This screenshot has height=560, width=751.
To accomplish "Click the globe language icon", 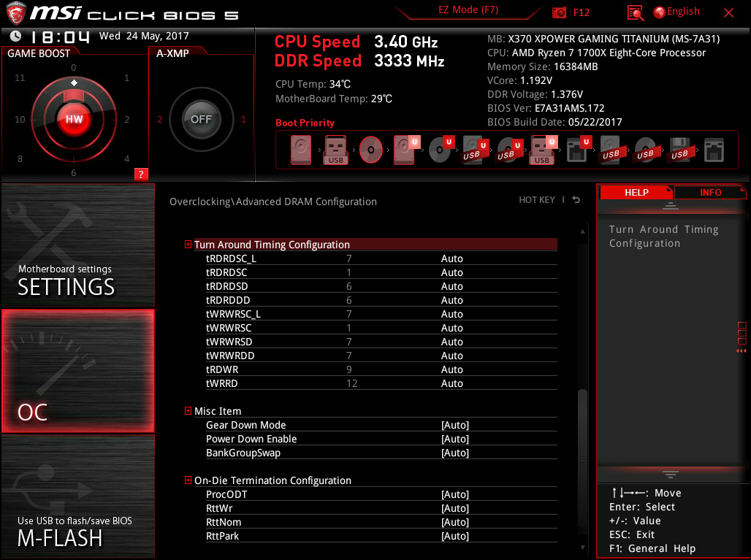I will click(659, 12).
